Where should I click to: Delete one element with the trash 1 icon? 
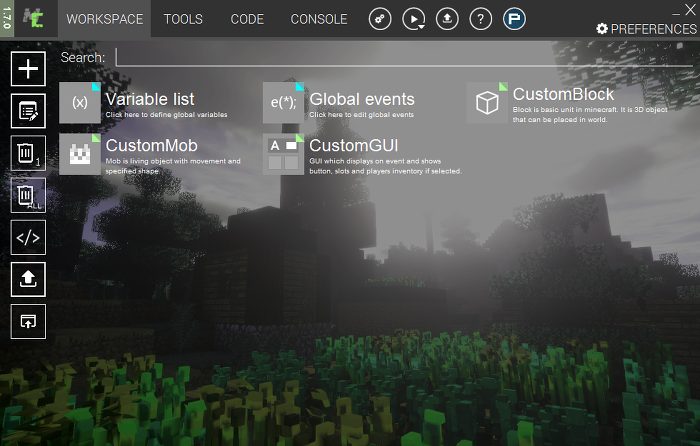(28, 153)
